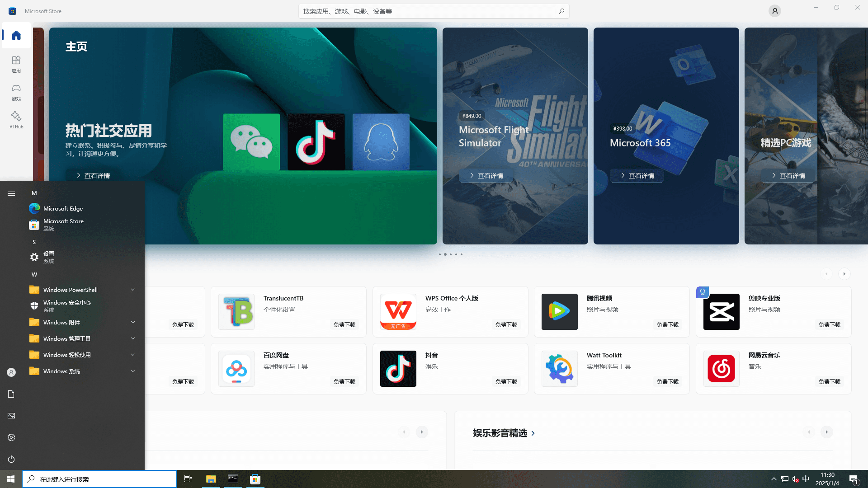868x488 pixels.
Task: Click 免费下载 for 网易云音乐
Action: (x=830, y=381)
